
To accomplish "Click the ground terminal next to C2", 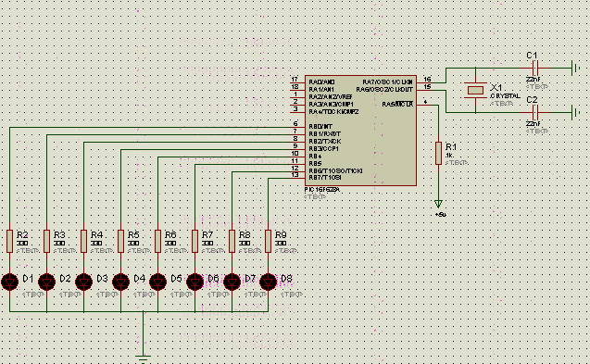I will click(x=575, y=113).
